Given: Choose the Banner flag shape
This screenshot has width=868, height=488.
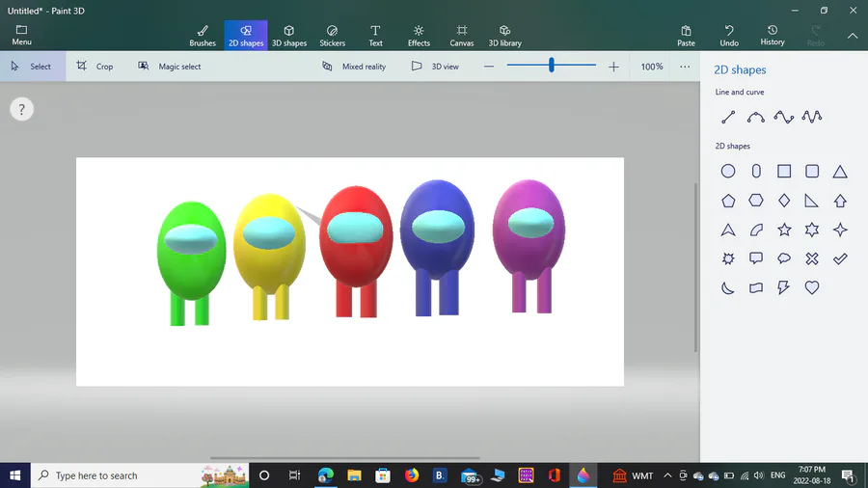Looking at the screenshot, I should tap(756, 287).
